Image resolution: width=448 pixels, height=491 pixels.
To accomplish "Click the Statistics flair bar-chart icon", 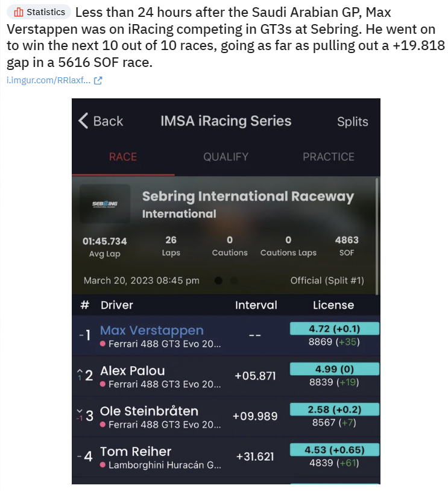I will (x=19, y=12).
